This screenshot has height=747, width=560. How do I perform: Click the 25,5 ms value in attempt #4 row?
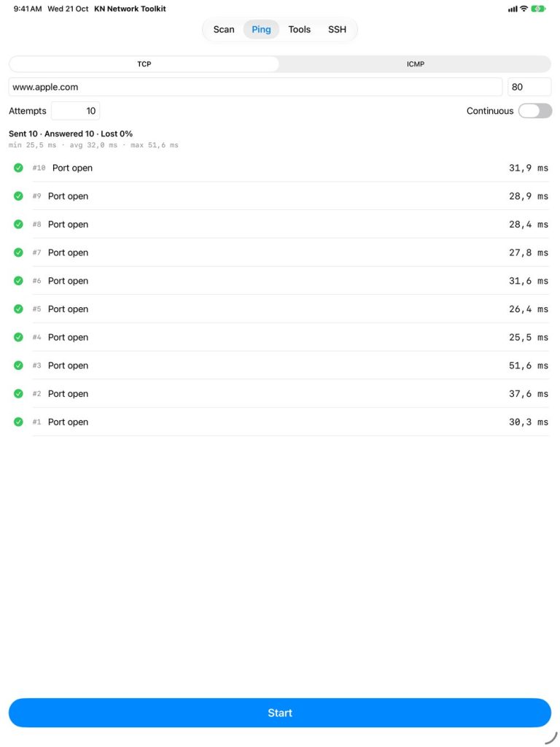pyautogui.click(x=529, y=337)
